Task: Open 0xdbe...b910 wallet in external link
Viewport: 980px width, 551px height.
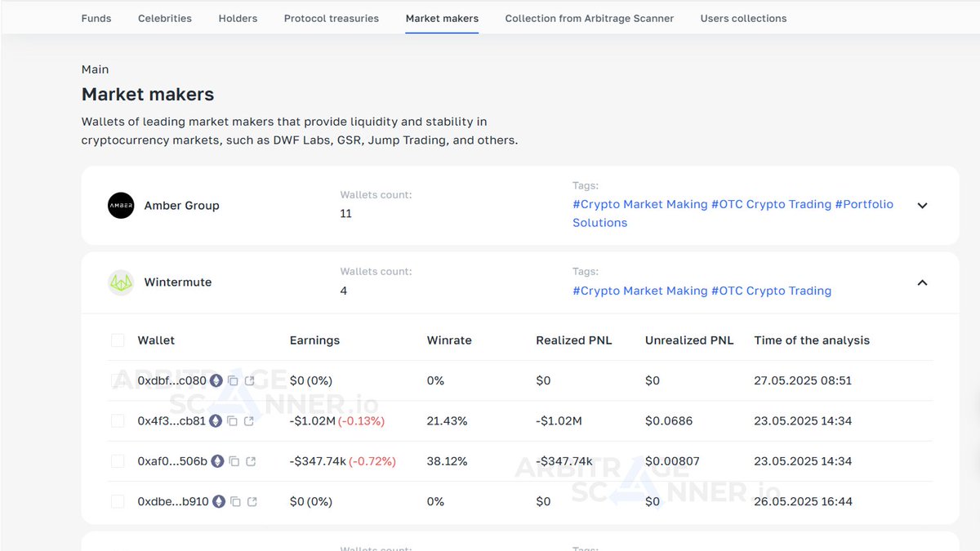Action: pyautogui.click(x=252, y=501)
